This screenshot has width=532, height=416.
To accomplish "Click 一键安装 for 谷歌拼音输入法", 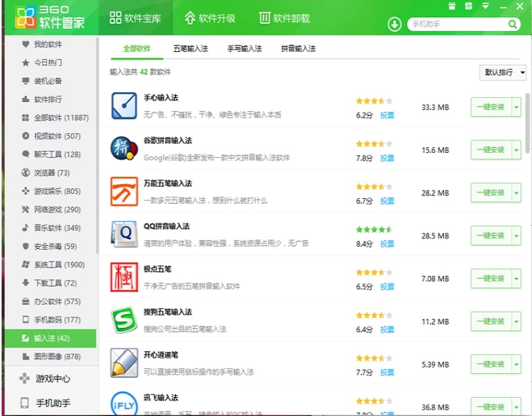I will pos(490,150).
